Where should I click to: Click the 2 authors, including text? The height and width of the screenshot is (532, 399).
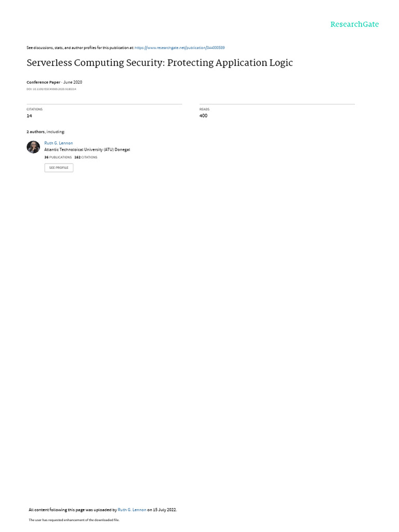pos(46,131)
